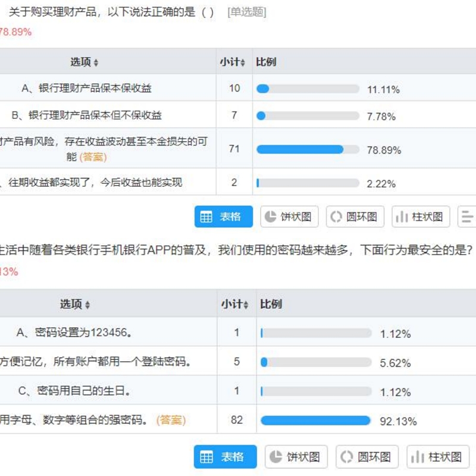
Task: Switch first question to 饼状图 chart
Action: [x=289, y=217]
